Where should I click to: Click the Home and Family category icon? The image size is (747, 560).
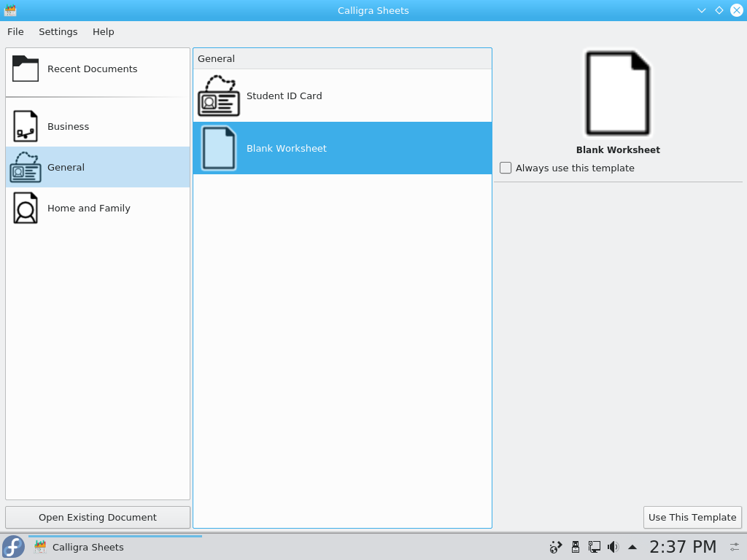coord(26,208)
